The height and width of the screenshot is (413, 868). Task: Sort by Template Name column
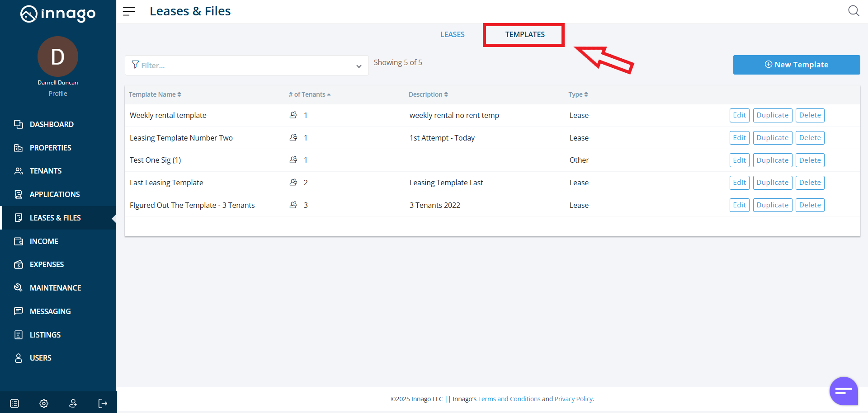point(155,94)
